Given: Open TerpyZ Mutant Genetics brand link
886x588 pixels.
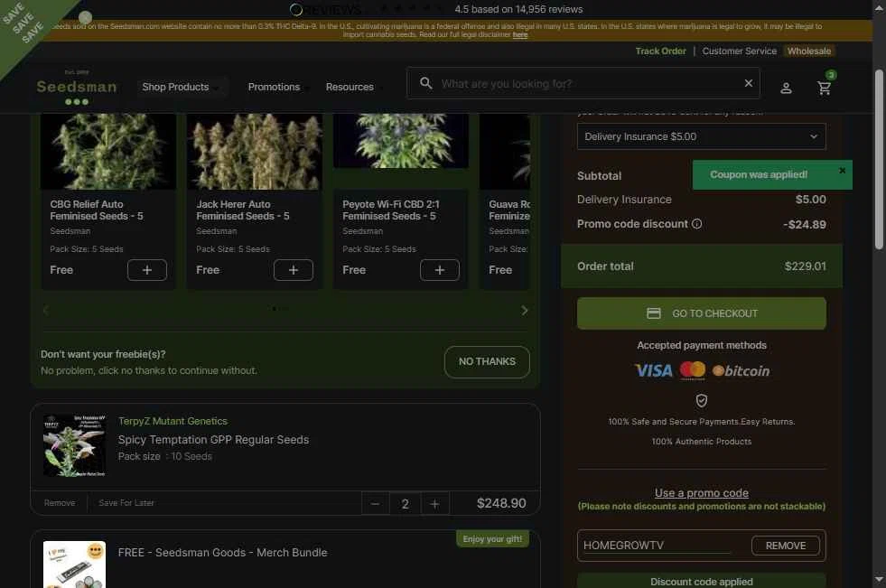Looking at the screenshot, I should tap(173, 421).
